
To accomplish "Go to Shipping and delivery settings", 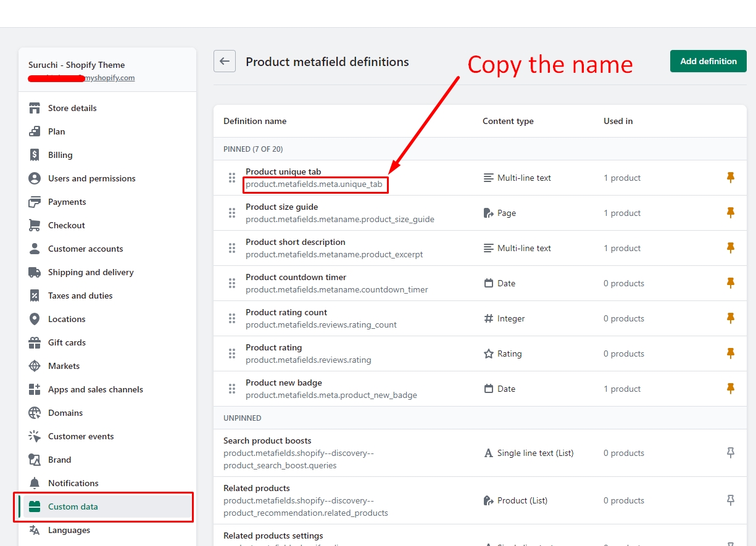I will pos(91,272).
